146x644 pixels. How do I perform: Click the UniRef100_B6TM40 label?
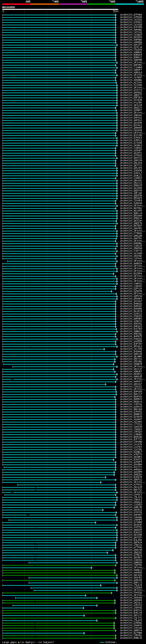tap(131, 208)
